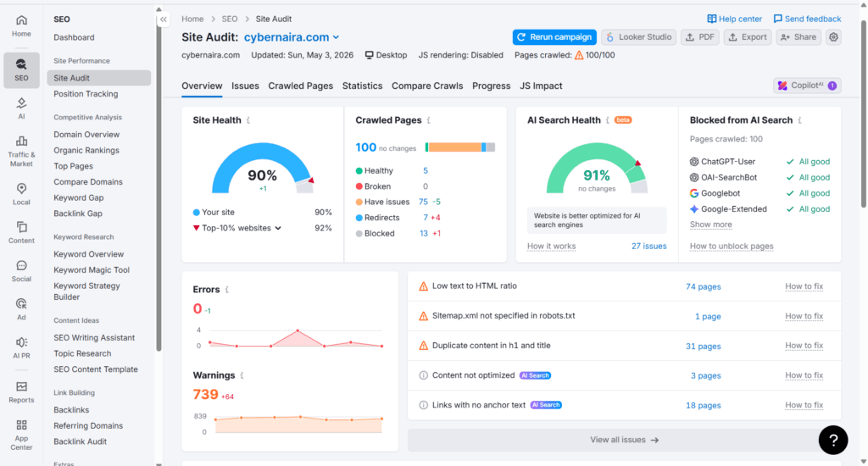Click info circle on Content not optimized row
This screenshot has width=868, height=466.
click(424, 375)
